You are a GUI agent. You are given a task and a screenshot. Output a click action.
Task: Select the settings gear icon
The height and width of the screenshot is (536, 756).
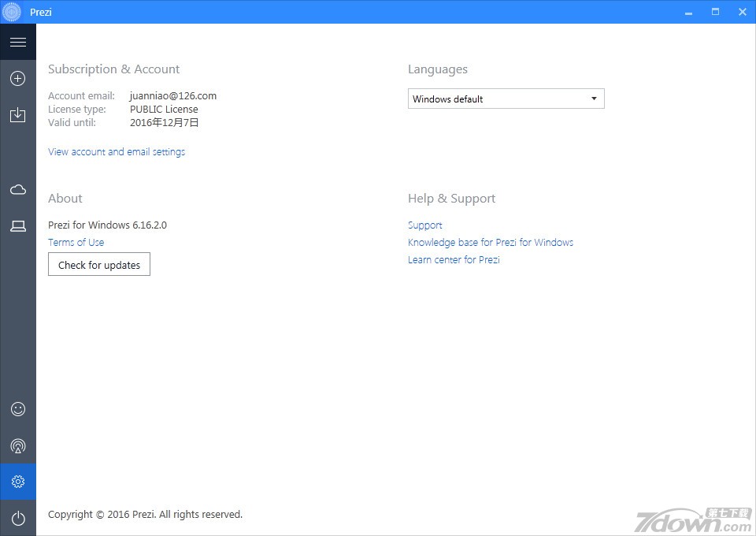click(18, 482)
